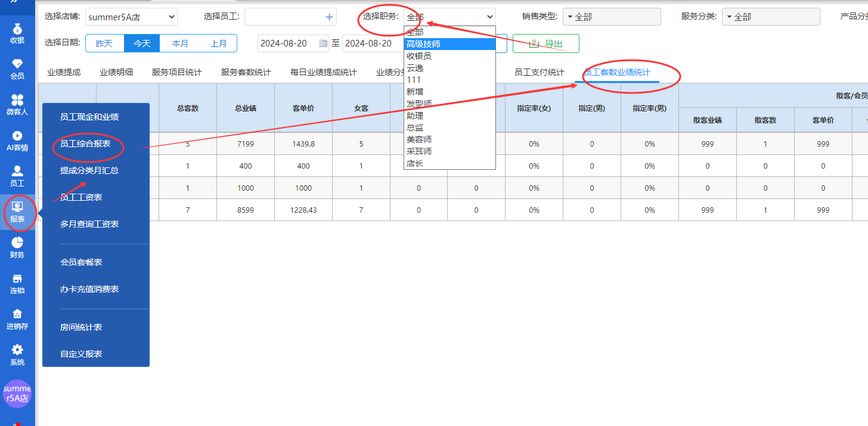The height and width of the screenshot is (426, 868).
Task: Click the end date field after 至
Action: 373,43
